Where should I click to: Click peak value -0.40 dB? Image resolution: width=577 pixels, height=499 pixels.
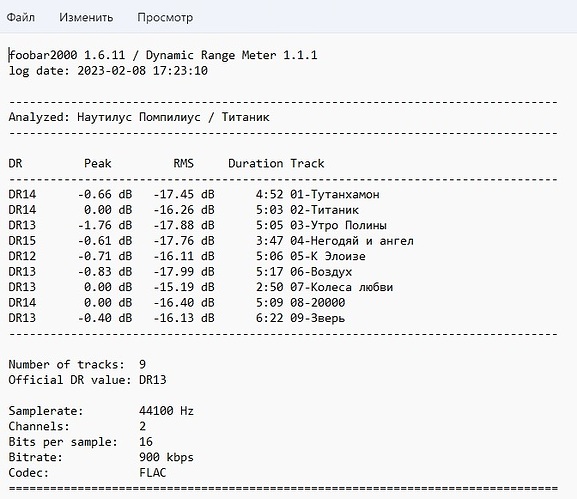tap(105, 318)
